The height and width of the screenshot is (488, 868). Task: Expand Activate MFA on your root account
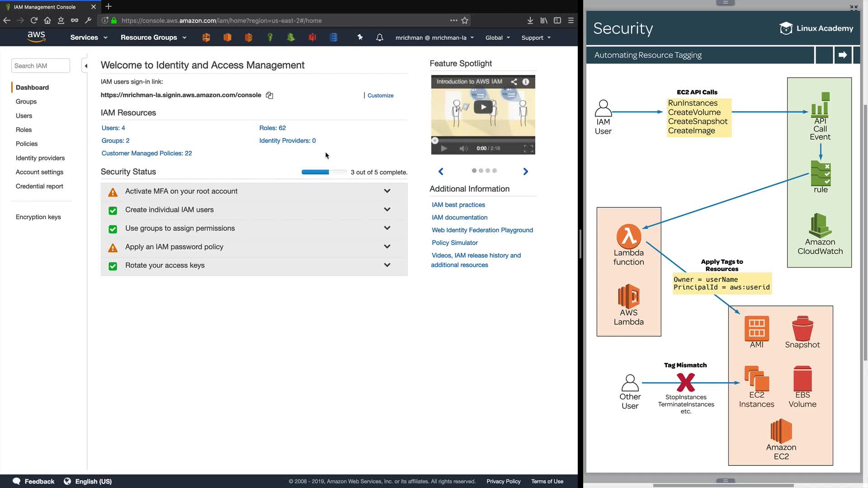(x=387, y=191)
